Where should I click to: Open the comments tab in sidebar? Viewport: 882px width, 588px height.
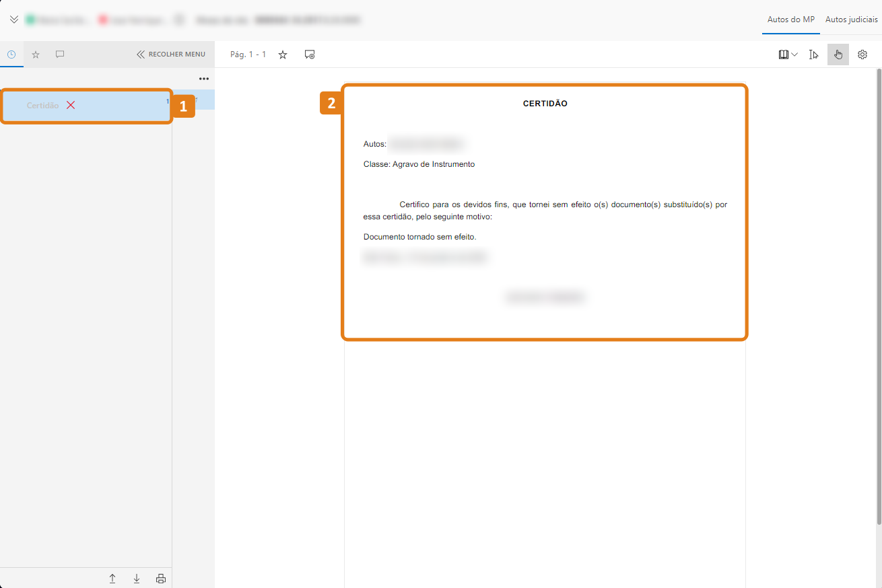click(x=60, y=54)
